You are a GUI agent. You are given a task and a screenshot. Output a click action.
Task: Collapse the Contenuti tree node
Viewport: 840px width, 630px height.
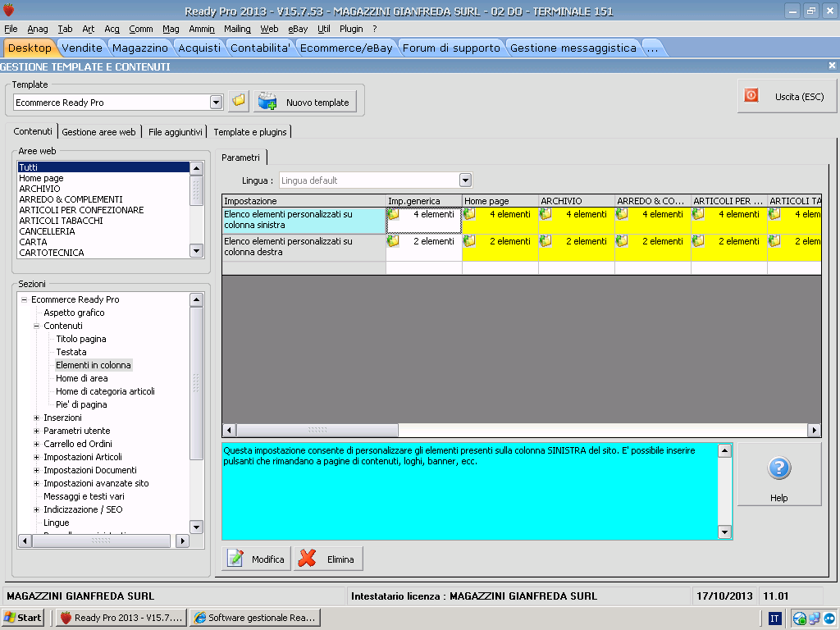[36, 326]
